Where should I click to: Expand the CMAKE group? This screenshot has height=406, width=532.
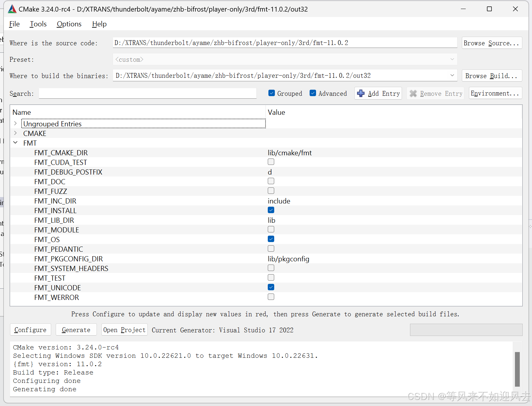coord(15,133)
